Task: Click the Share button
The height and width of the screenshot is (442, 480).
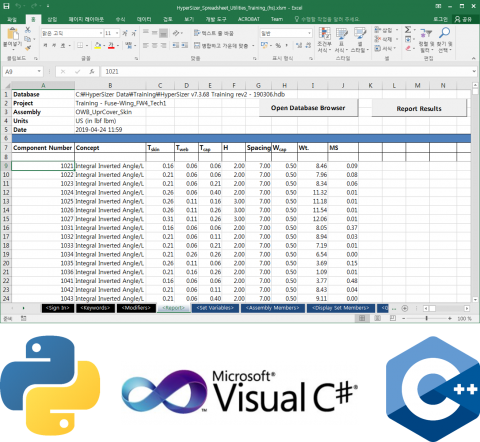Action: 464,19
